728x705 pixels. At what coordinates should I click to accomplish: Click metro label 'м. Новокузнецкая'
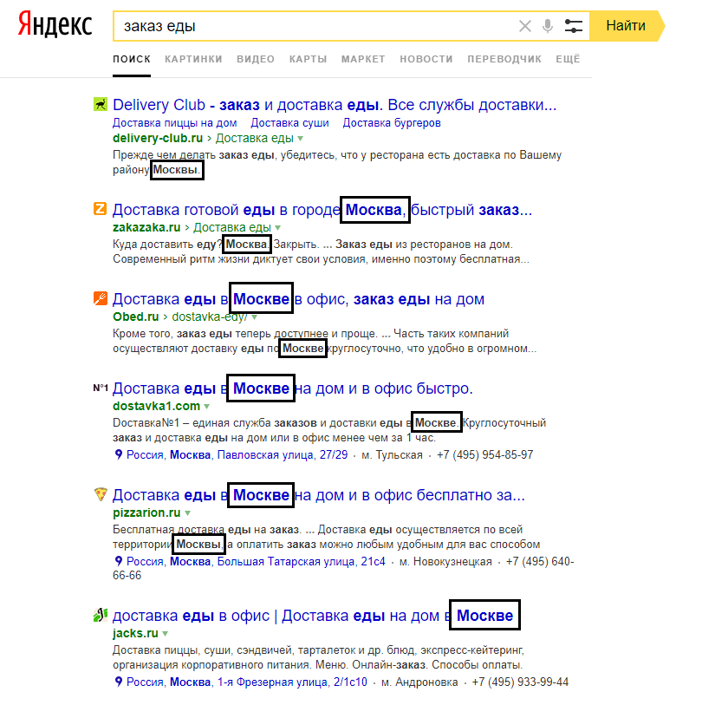(445, 562)
